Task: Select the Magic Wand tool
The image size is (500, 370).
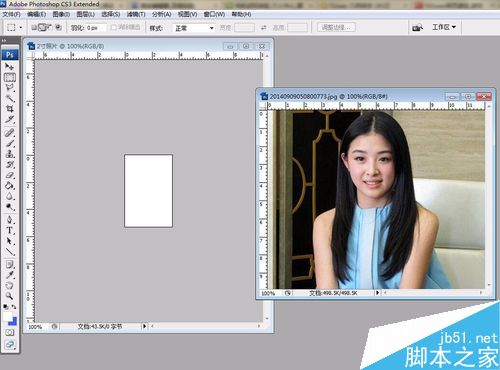Action: 9,98
